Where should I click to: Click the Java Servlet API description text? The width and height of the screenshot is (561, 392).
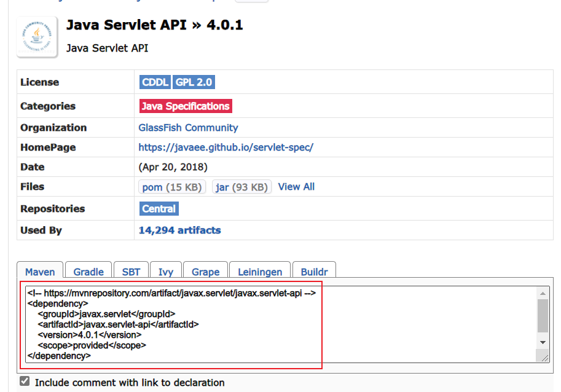(x=107, y=48)
